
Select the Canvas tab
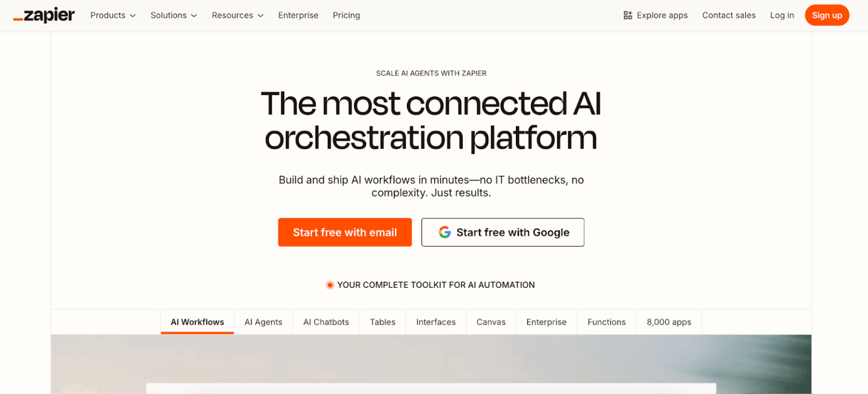pos(491,322)
